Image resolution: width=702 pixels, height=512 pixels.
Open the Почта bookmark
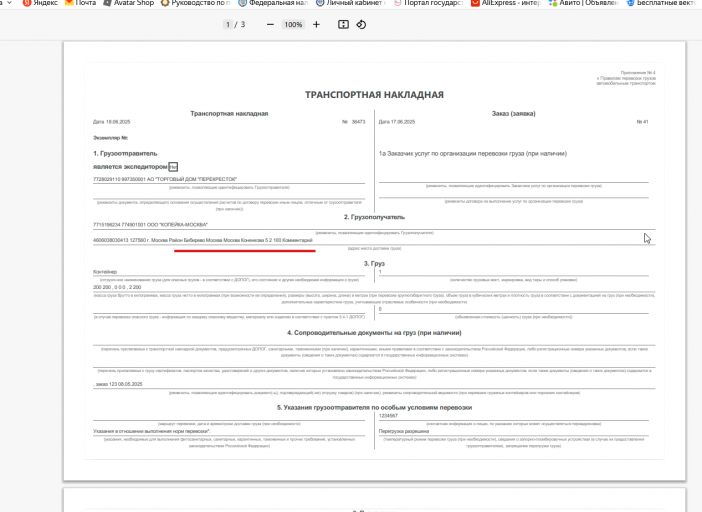pyautogui.click(x=81, y=3)
